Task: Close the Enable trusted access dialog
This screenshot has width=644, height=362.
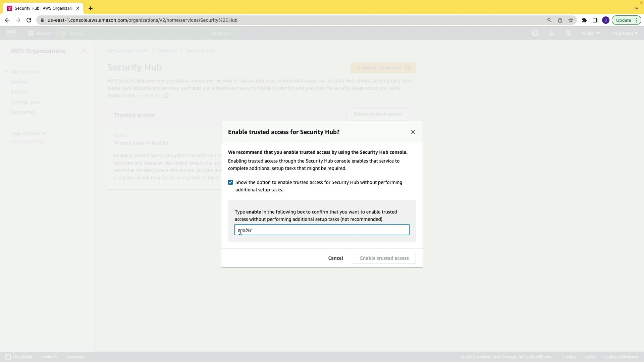Action: (x=413, y=132)
